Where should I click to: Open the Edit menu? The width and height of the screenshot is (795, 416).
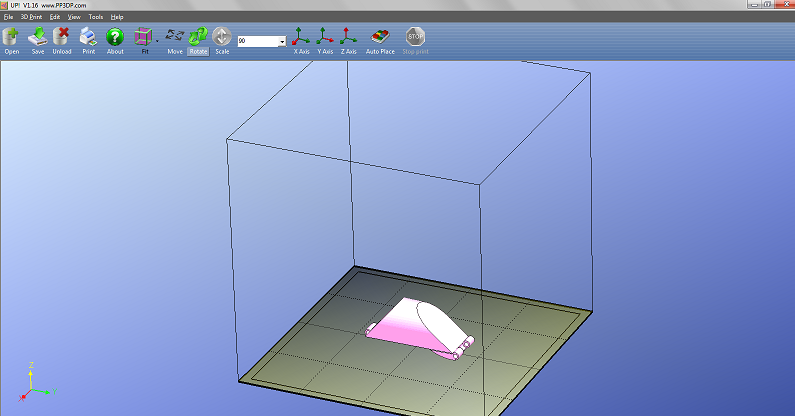point(55,17)
